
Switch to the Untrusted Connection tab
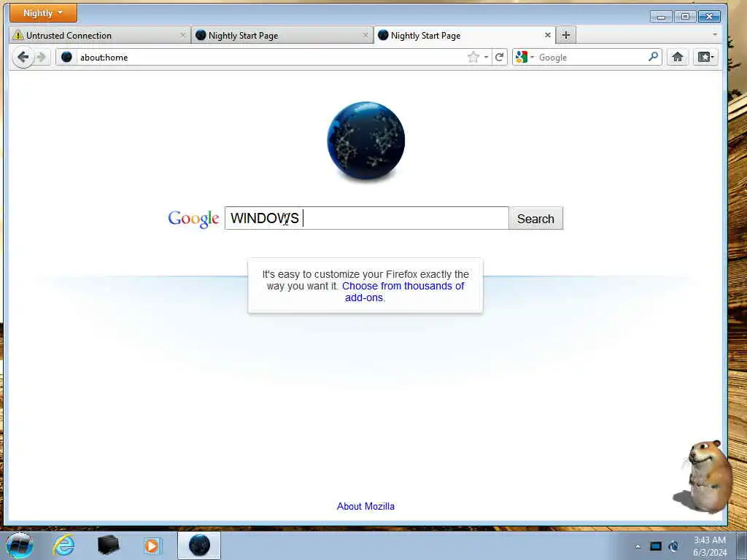pos(99,35)
